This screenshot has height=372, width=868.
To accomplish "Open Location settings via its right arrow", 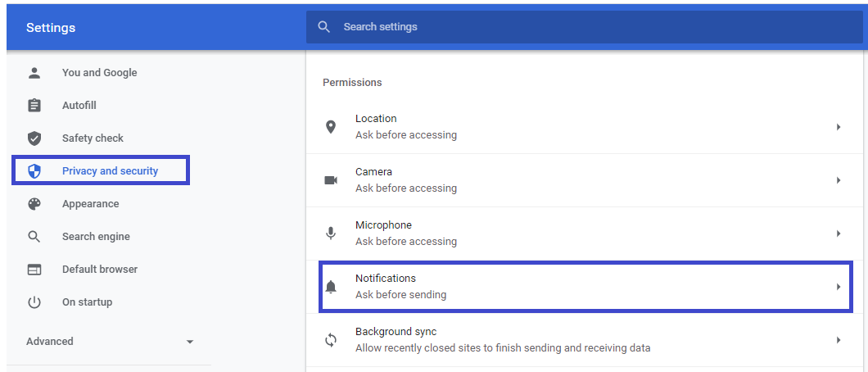I will (839, 127).
